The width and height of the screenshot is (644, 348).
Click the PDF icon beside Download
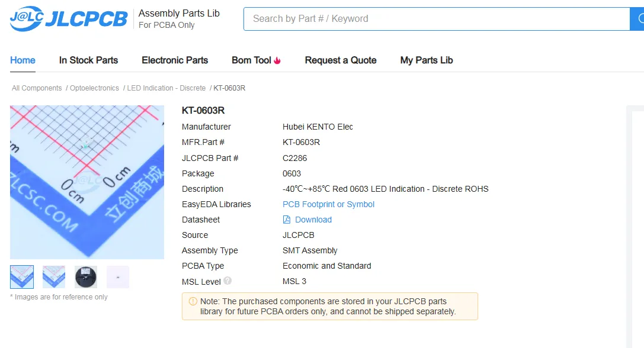(287, 220)
